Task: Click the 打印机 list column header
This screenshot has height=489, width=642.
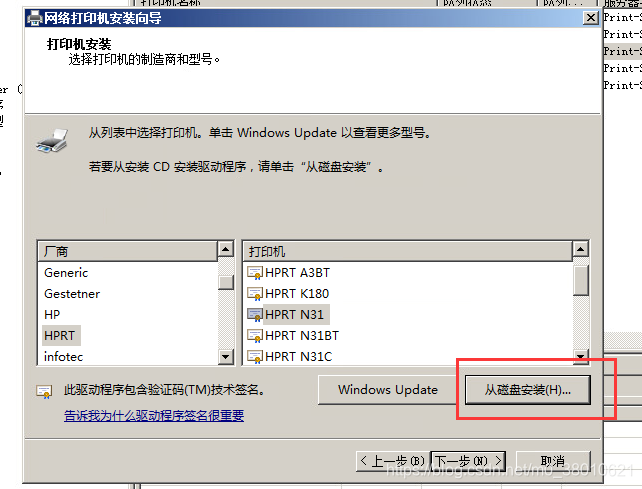Action: click(x=408, y=251)
